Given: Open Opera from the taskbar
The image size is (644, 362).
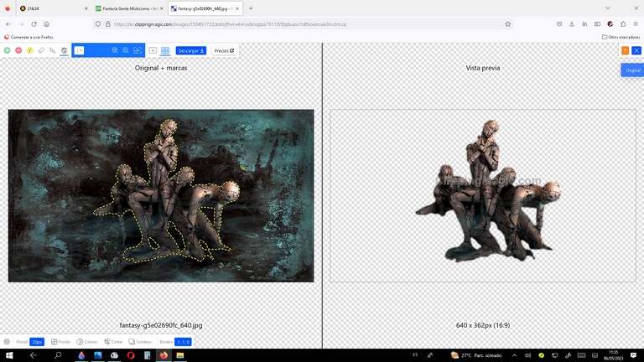Looking at the screenshot, I should 131,355.
